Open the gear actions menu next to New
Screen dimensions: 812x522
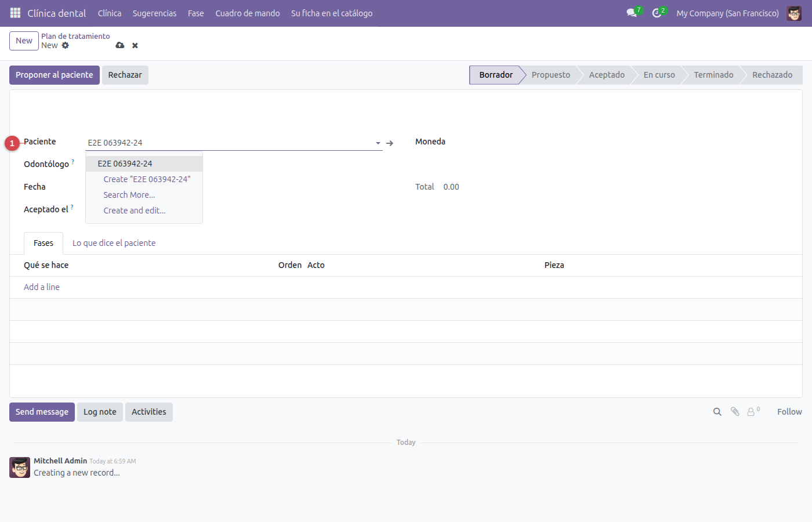coord(65,45)
